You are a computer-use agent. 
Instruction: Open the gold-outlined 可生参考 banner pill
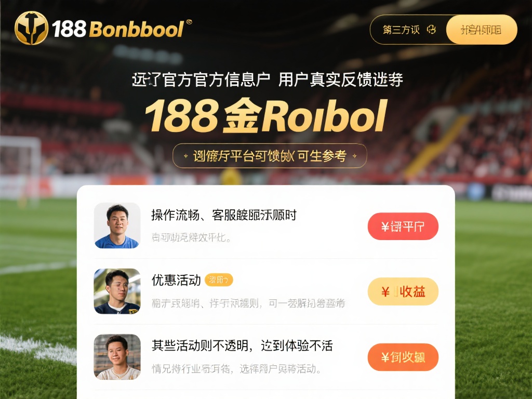click(x=270, y=156)
